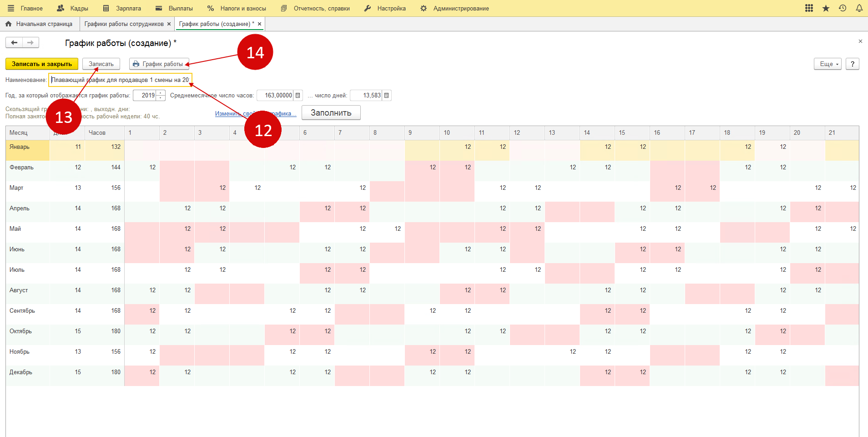Focus the Наименование input field
This screenshot has width=868, height=437.
[120, 80]
